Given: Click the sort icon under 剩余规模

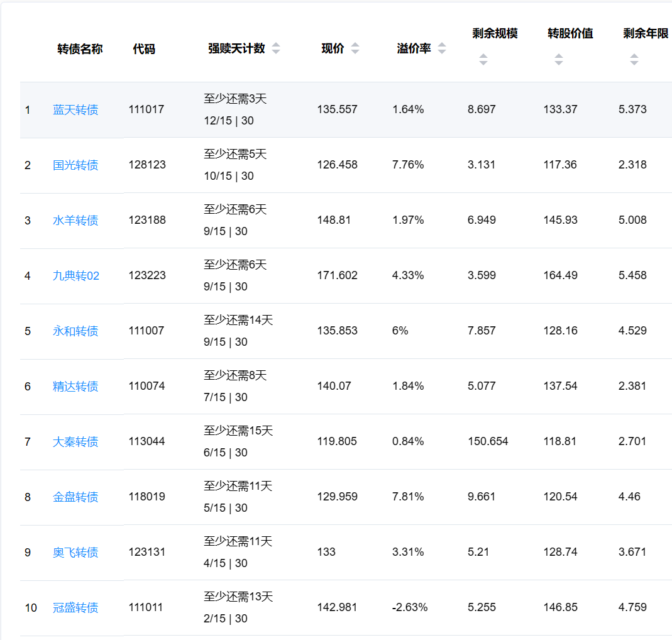Looking at the screenshot, I should coord(483,60).
